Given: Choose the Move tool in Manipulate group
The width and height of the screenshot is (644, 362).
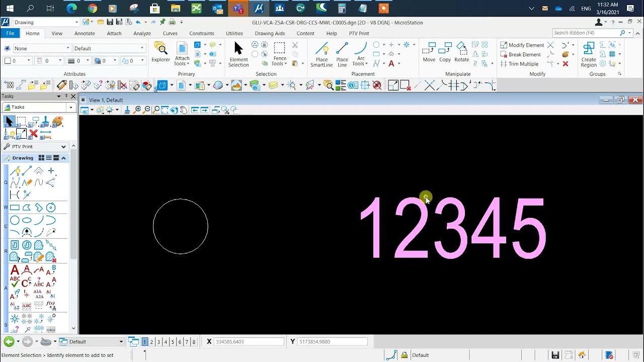Looking at the screenshot, I should click(x=429, y=52).
